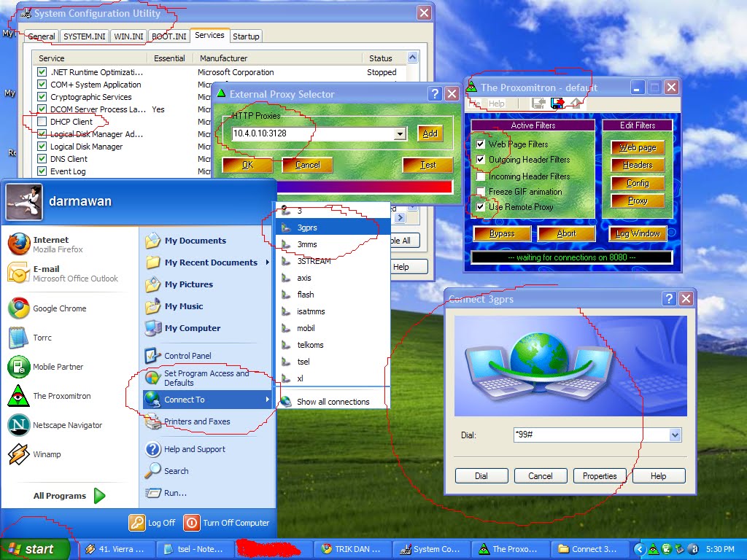Open Winamp from the Start menu
Viewport: 747px width, 560px height.
tap(44, 454)
